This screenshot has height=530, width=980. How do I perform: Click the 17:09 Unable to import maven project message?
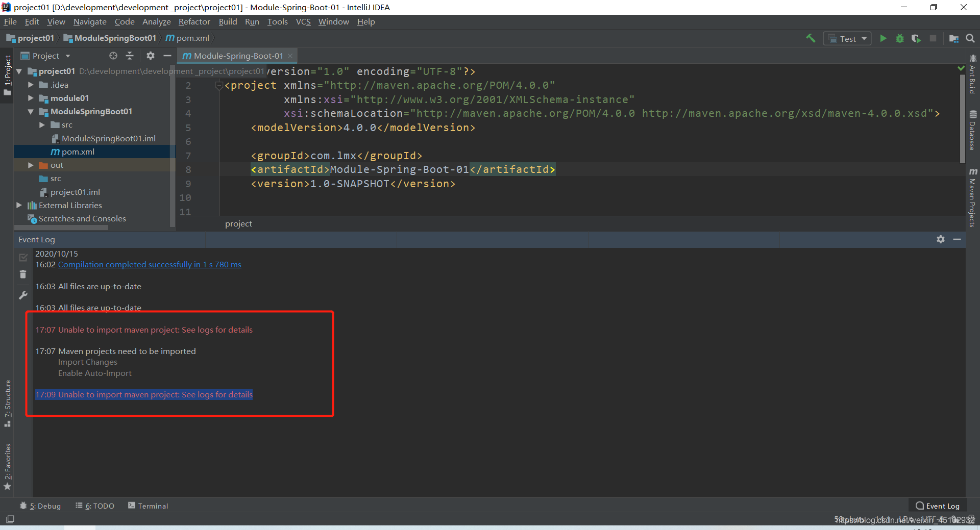[144, 395]
